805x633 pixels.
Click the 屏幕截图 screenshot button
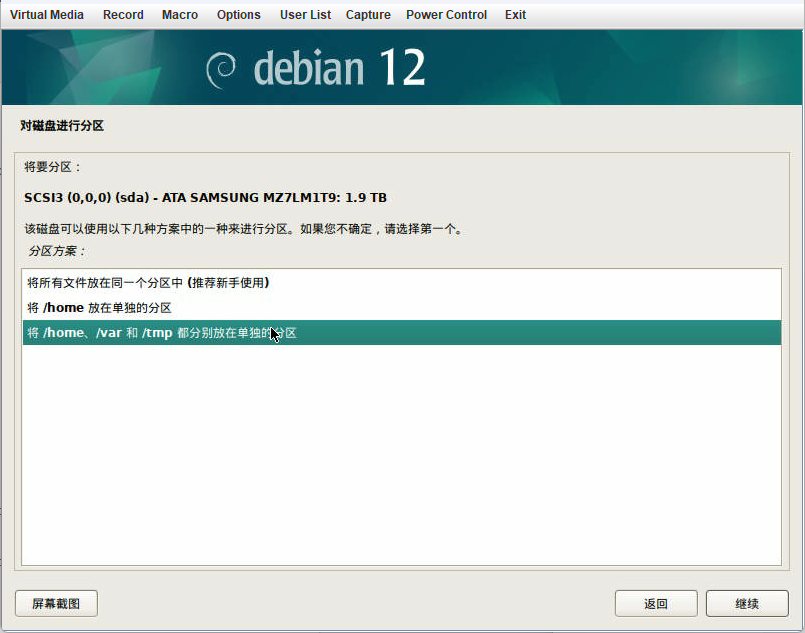(x=56, y=603)
